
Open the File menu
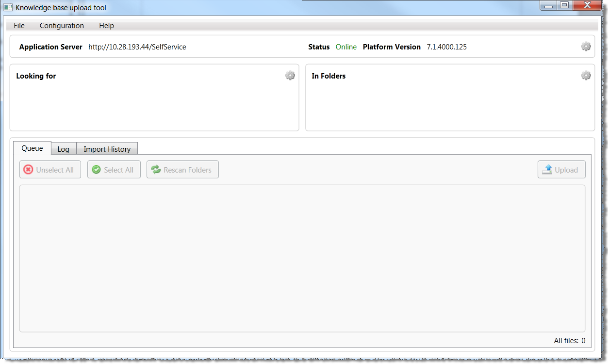point(19,26)
